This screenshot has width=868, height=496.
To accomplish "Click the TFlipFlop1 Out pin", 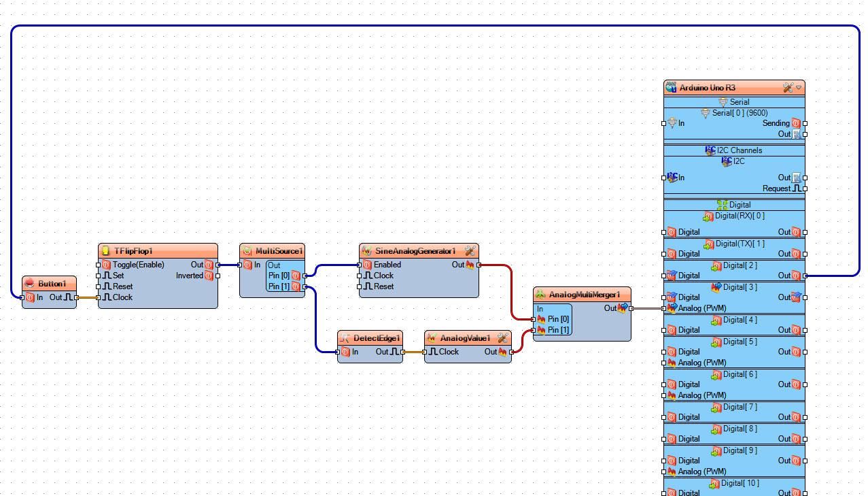I will click(218, 265).
